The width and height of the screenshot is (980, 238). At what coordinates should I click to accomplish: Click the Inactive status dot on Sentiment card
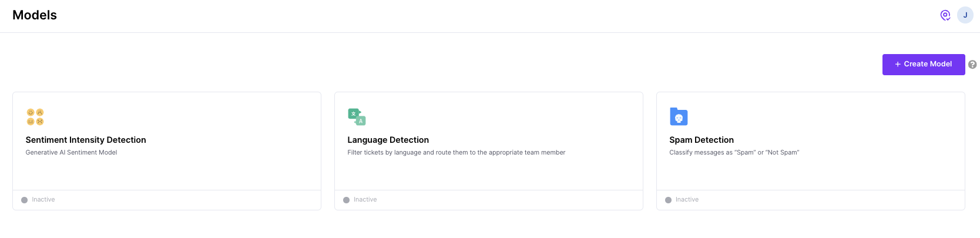[x=24, y=200]
